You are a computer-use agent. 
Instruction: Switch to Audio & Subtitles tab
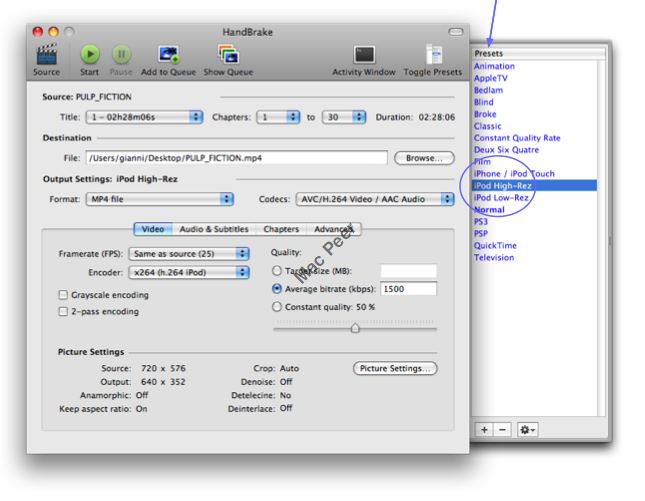(x=214, y=229)
